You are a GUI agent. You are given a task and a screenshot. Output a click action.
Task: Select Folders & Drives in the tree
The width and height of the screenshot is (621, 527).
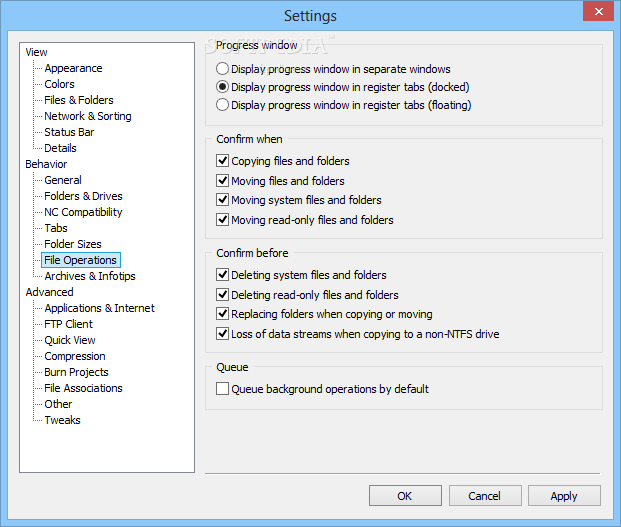(x=83, y=196)
